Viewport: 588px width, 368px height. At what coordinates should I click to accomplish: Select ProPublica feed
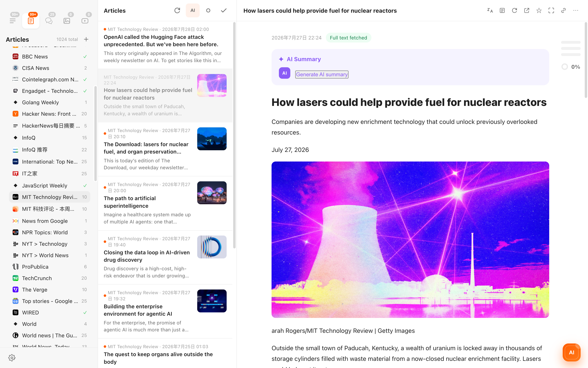point(50,267)
